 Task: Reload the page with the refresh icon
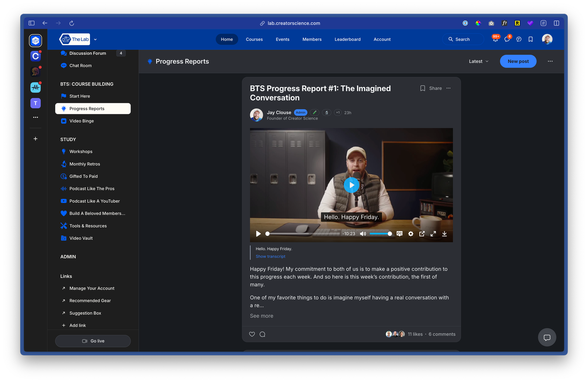72,23
